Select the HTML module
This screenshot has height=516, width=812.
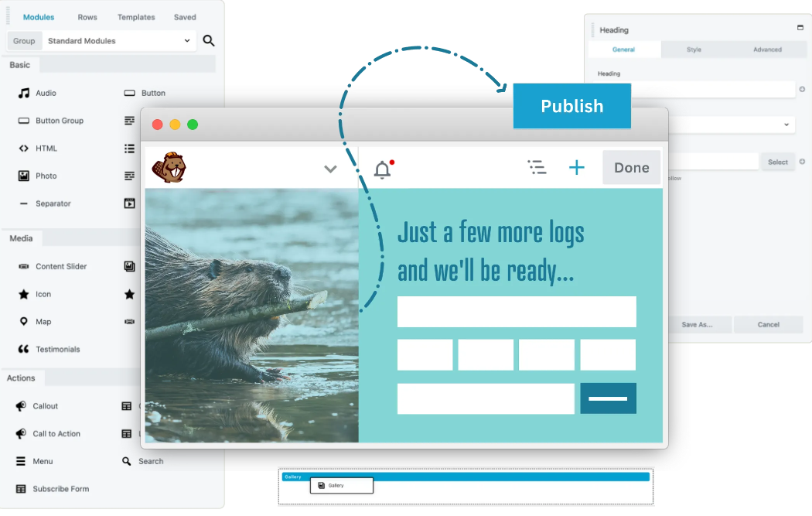pyautogui.click(x=38, y=149)
